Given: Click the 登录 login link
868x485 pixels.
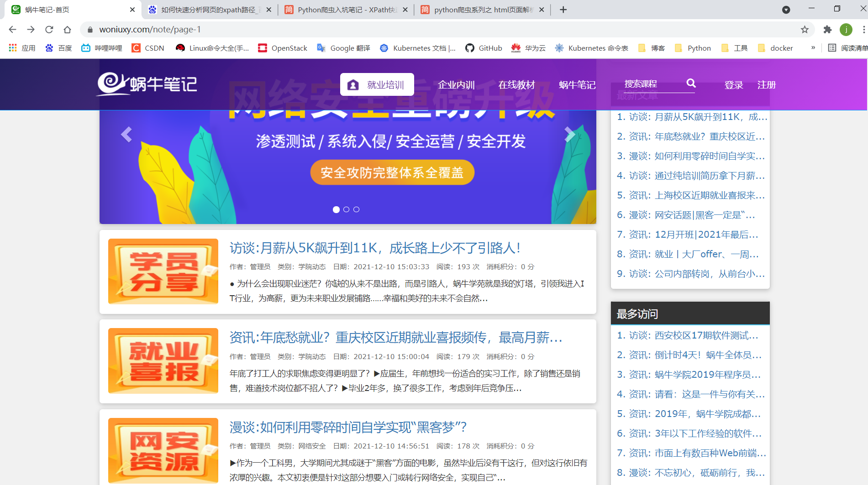Looking at the screenshot, I should pos(733,85).
